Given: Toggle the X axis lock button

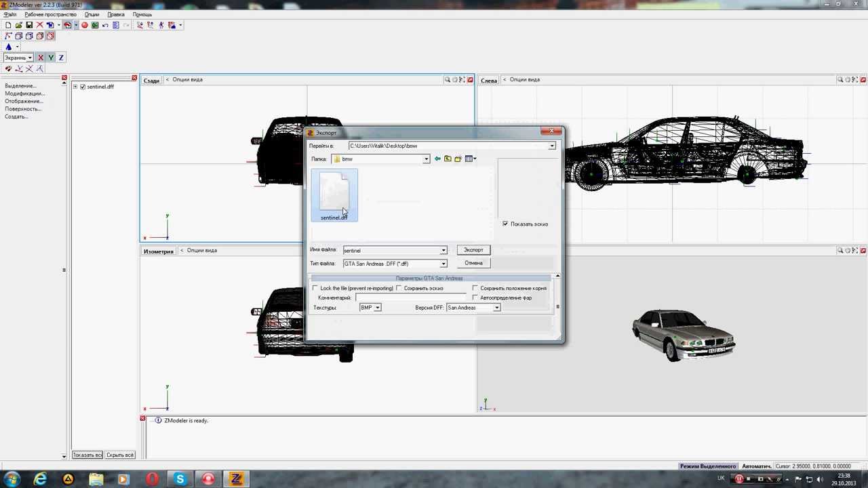Looking at the screenshot, I should coord(41,58).
